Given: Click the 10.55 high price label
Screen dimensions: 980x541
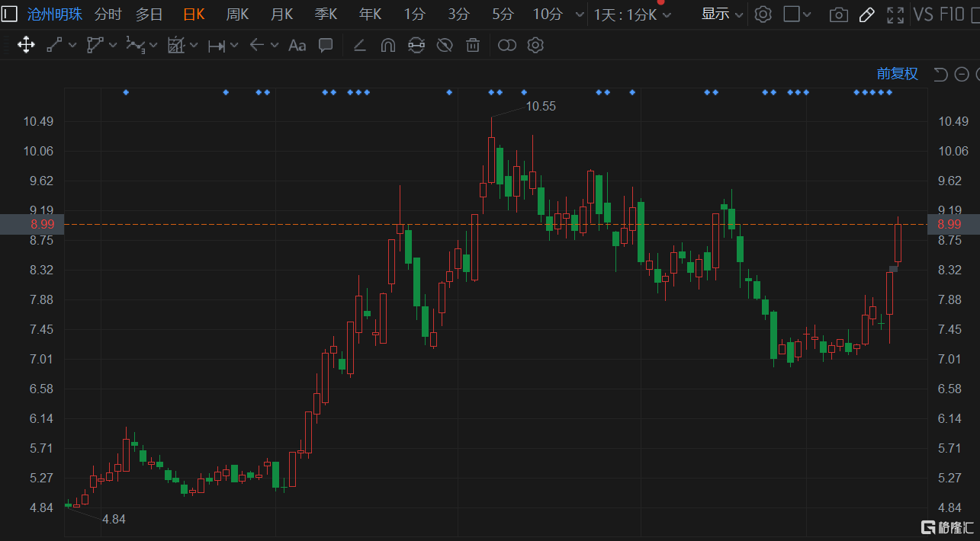Looking at the screenshot, I should pyautogui.click(x=541, y=107).
